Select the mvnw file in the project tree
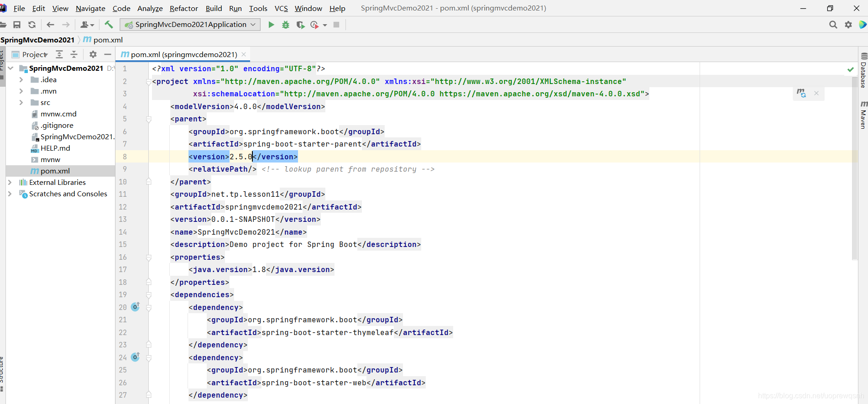 tap(50, 160)
